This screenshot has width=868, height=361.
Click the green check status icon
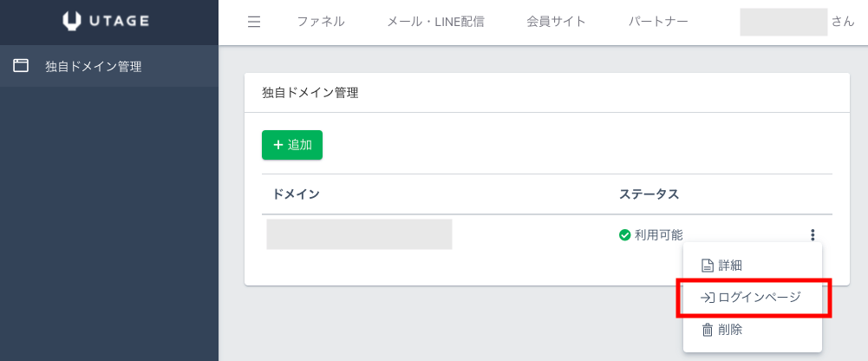[624, 234]
